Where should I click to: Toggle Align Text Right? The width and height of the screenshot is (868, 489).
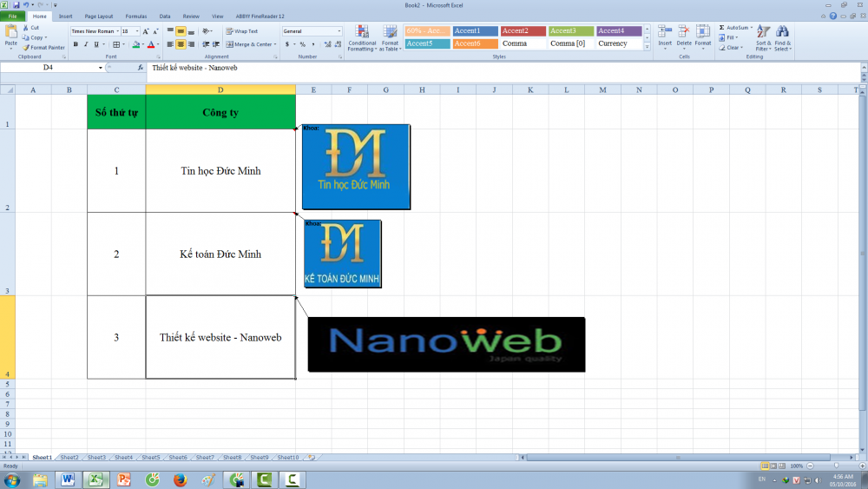pos(191,44)
